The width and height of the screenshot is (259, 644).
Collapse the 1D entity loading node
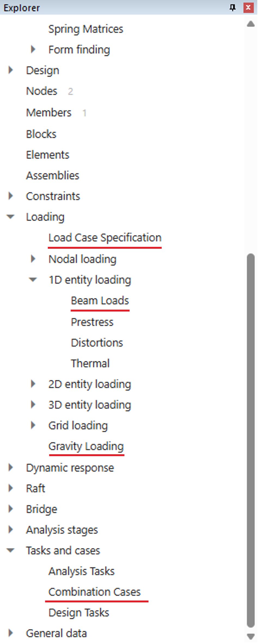pos(33,280)
